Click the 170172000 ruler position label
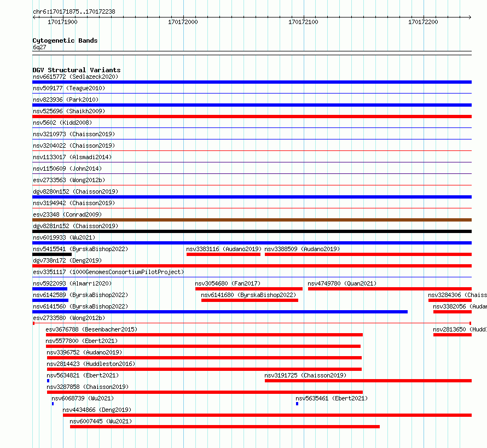Viewport: 487px width, 448px height. [183, 22]
